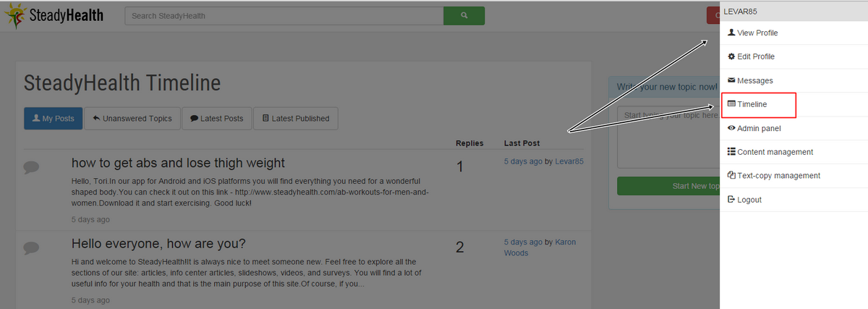Click the Replies column header
868x309 pixels.
coord(469,143)
